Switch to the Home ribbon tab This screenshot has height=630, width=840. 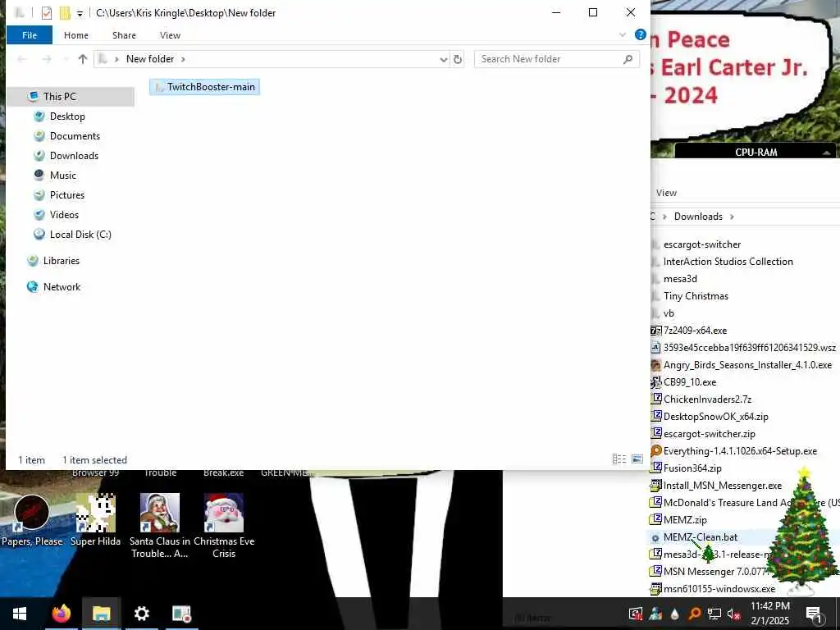[76, 34]
